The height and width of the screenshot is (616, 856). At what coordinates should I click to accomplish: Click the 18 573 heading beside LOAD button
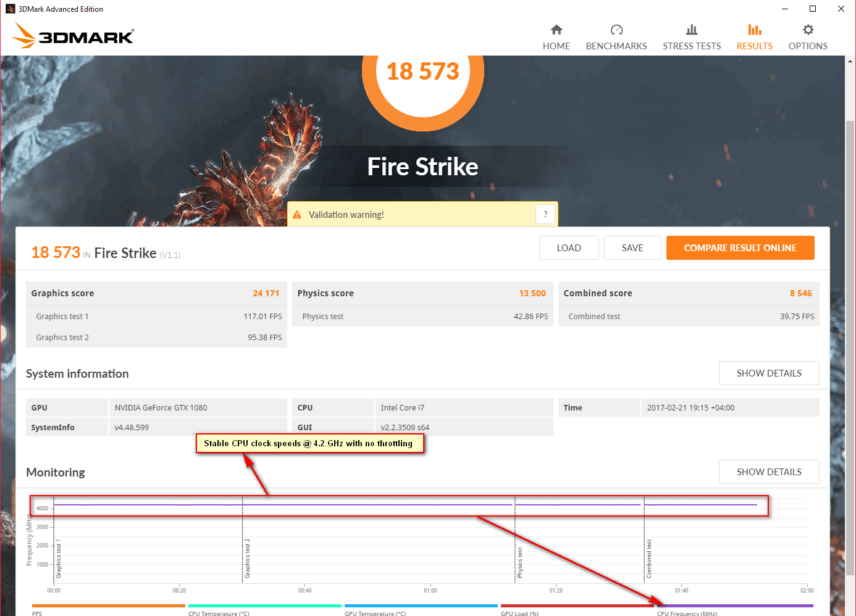[56, 252]
